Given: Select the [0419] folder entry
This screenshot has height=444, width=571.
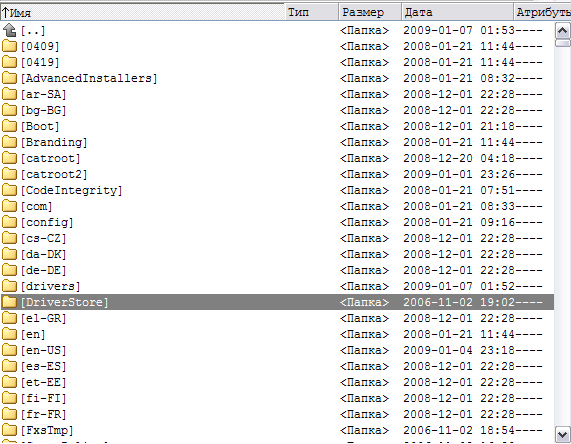Looking at the screenshot, I should coord(277,62).
